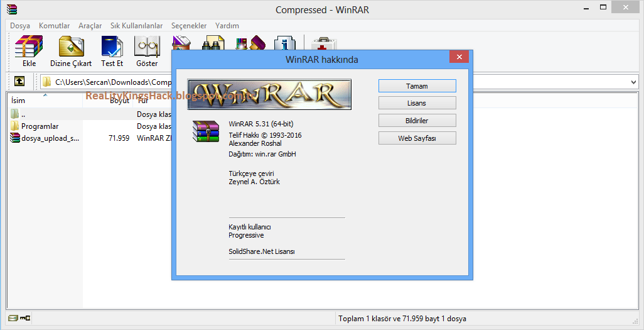This screenshot has height=330, width=644.
Task: Maximize the Compressed - WinRAR window
Action: coord(603,8)
